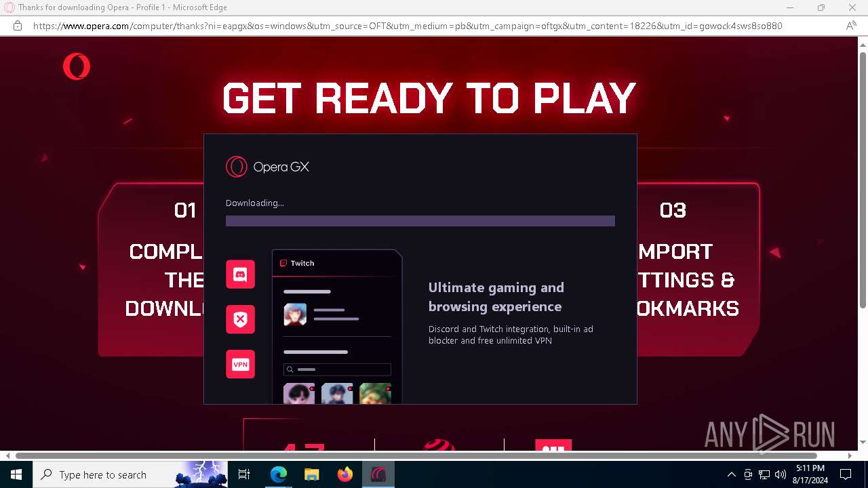This screenshot has height=488, width=868.
Task: Click the step 03 import settings card
Action: point(698,269)
